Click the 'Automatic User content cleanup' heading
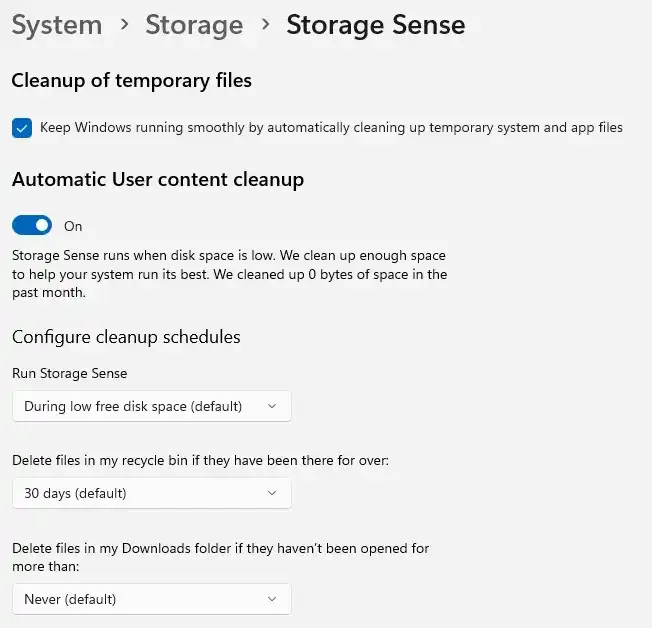This screenshot has width=652, height=628. [x=158, y=180]
